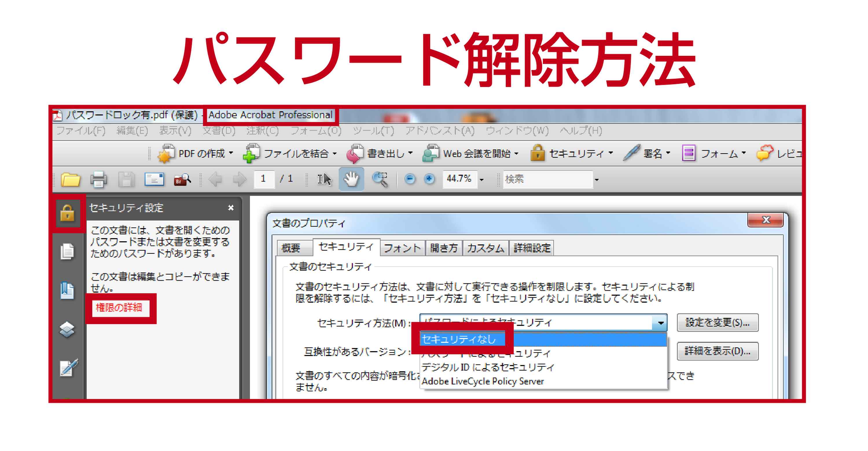Click the 署名 pen icon
The width and height of the screenshot is (868, 451).
point(631,153)
